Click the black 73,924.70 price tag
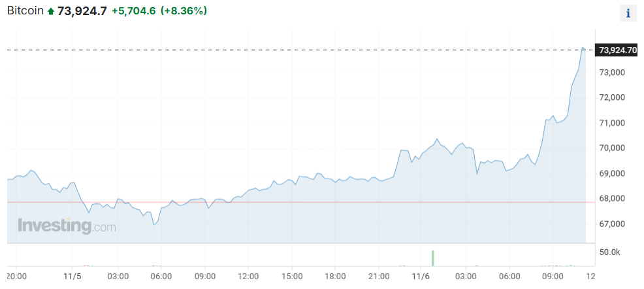 (x=617, y=50)
